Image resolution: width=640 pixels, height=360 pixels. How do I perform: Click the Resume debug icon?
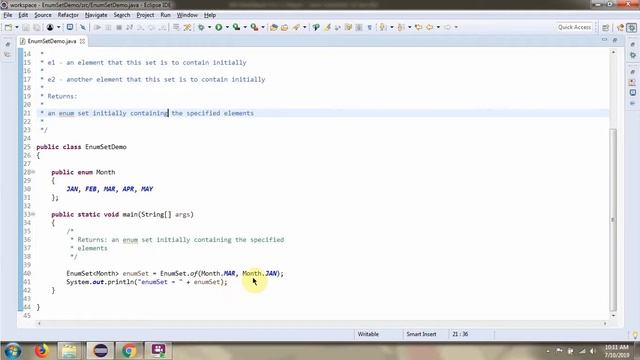(x=97, y=27)
